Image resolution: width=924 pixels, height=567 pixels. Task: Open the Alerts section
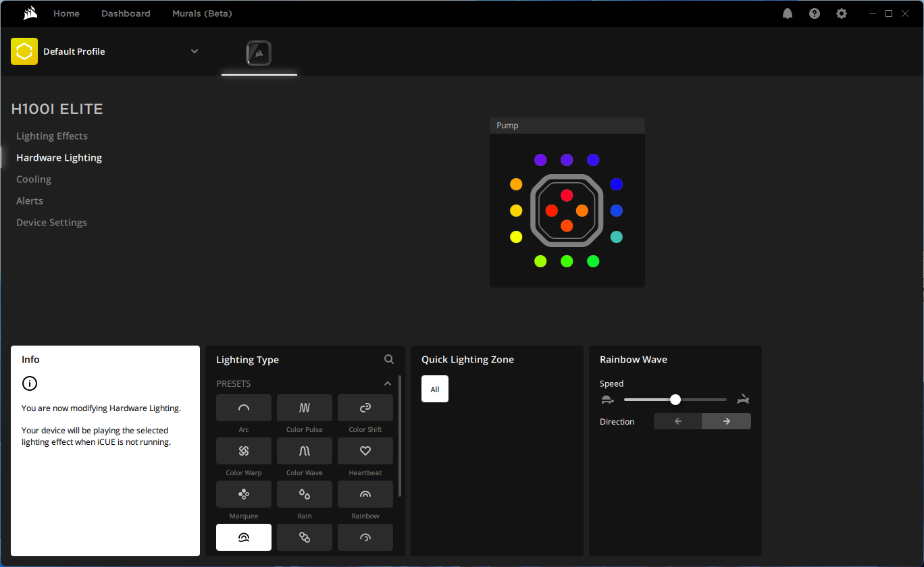click(30, 200)
